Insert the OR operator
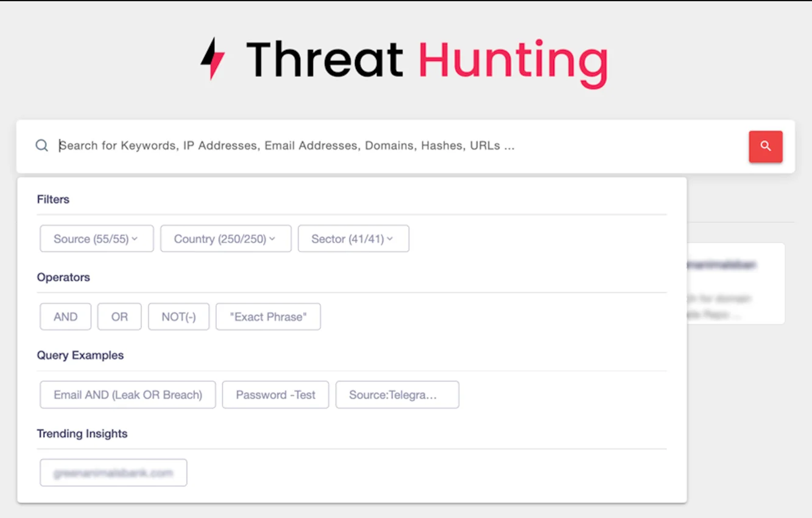The height and width of the screenshot is (518, 812). 119,317
